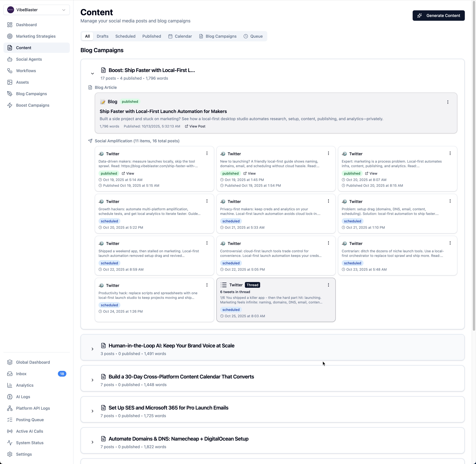The height and width of the screenshot is (464, 476).
Task: Open the Active AI Calls panel
Action: (x=29, y=431)
